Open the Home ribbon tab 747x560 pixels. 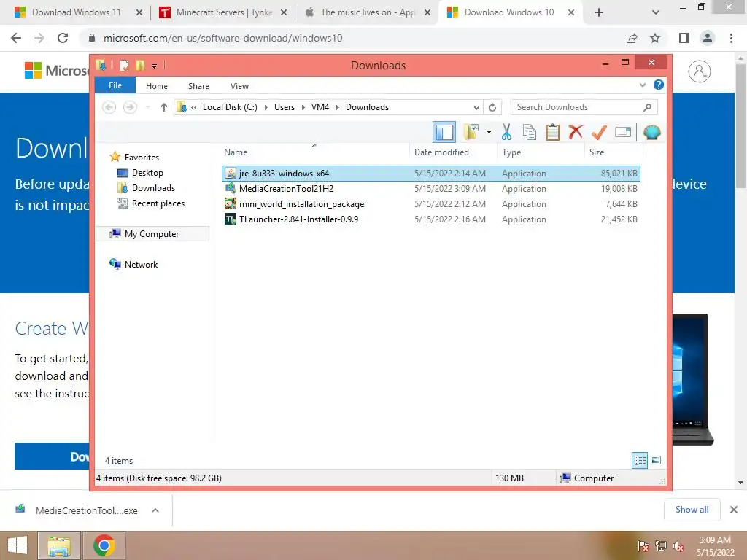(x=157, y=86)
